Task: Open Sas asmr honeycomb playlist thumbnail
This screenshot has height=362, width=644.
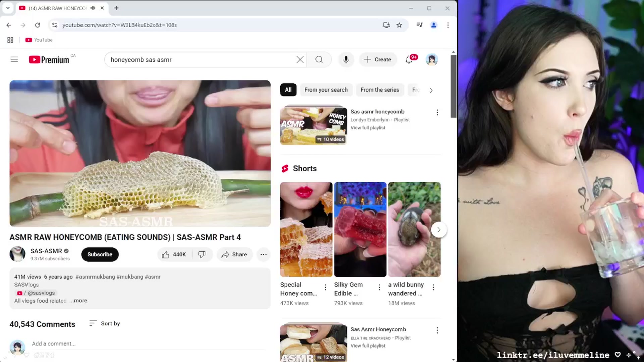Action: point(314,126)
